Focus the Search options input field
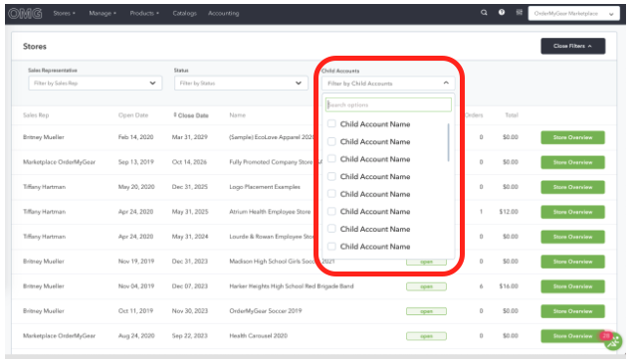The height and width of the screenshot is (364, 633). 388,104
